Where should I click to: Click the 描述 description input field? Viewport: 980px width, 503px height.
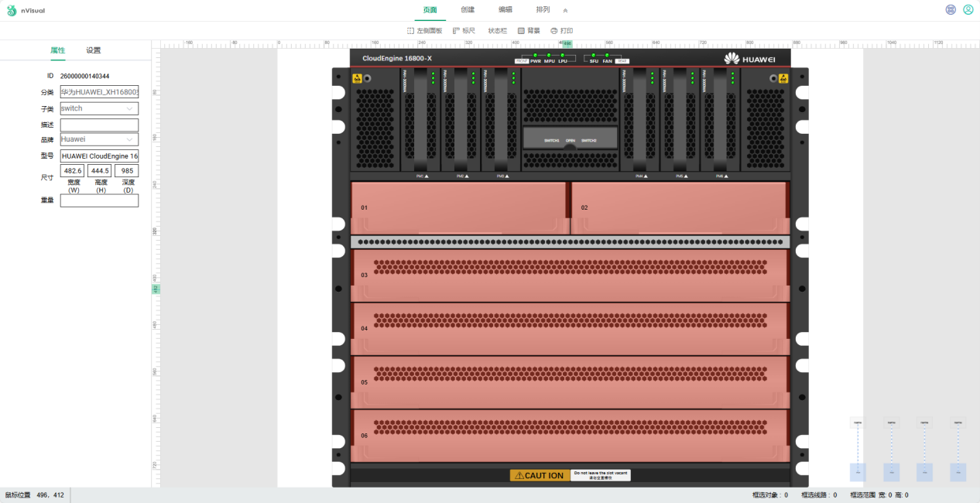click(99, 125)
